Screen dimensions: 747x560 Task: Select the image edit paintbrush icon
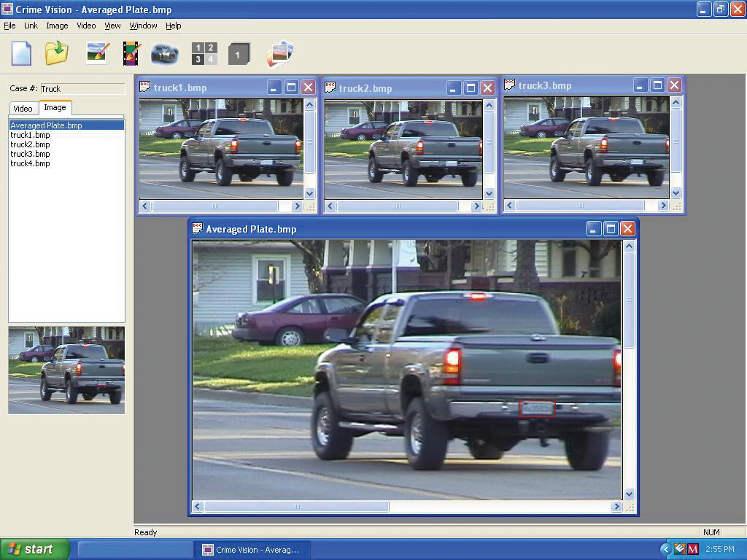click(x=97, y=53)
